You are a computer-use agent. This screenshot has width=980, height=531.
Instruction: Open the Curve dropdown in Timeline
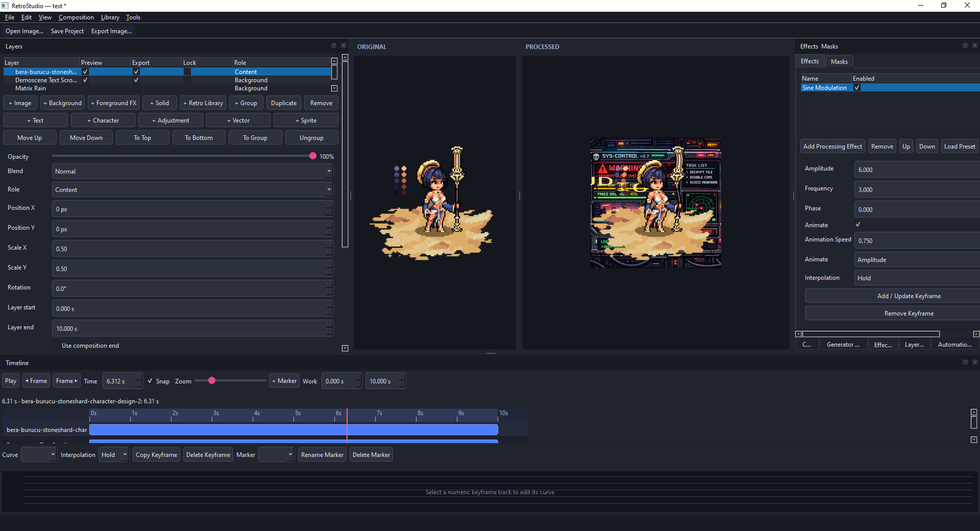38,455
